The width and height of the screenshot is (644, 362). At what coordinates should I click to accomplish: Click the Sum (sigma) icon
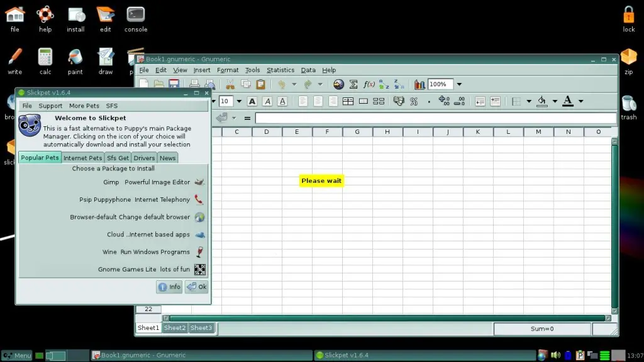(x=353, y=84)
